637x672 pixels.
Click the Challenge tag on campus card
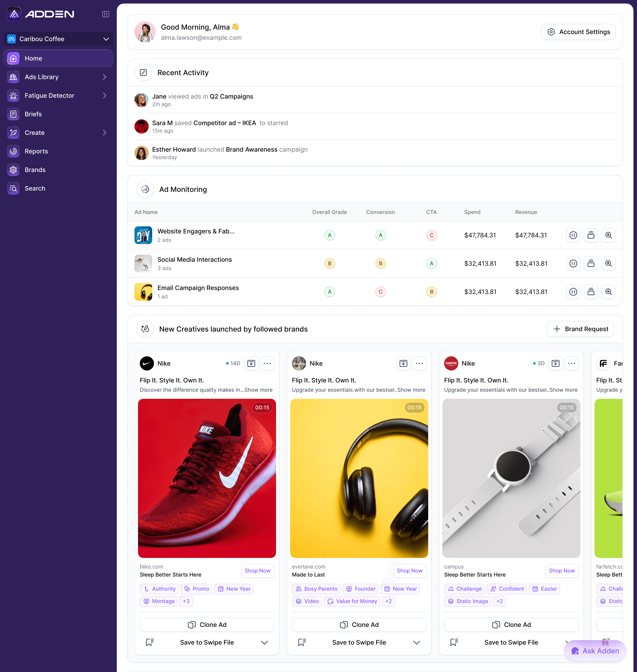point(464,589)
